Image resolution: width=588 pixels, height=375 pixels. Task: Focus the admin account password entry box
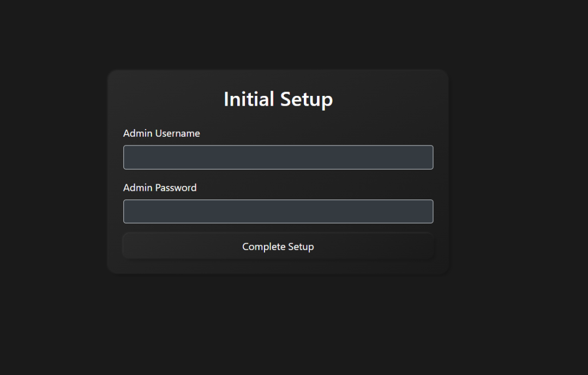tap(278, 211)
